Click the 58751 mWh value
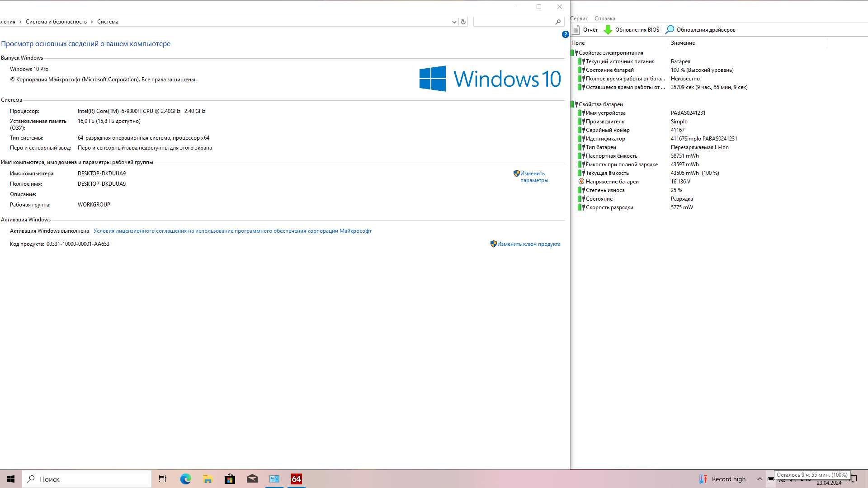868x488 pixels. pos(684,156)
